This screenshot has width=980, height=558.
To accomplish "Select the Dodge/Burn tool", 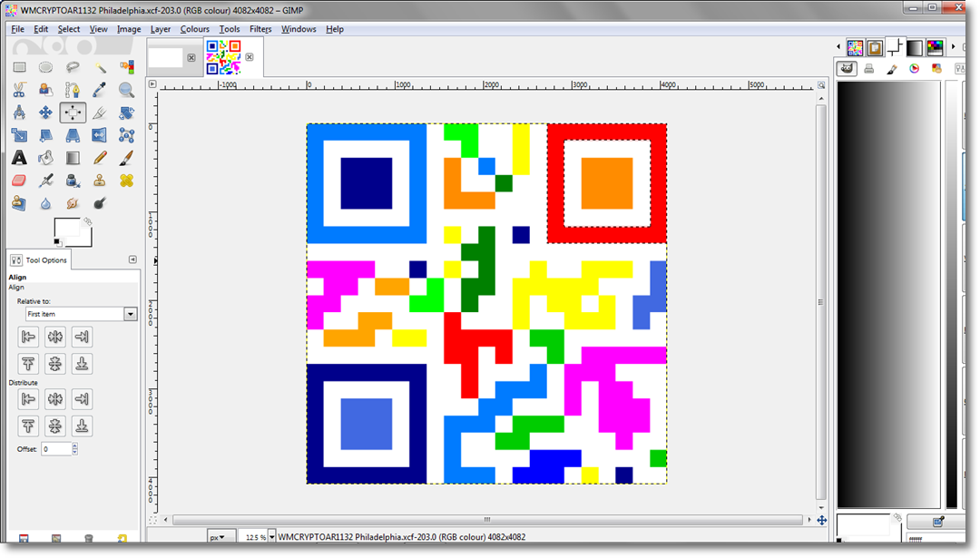I will [100, 203].
